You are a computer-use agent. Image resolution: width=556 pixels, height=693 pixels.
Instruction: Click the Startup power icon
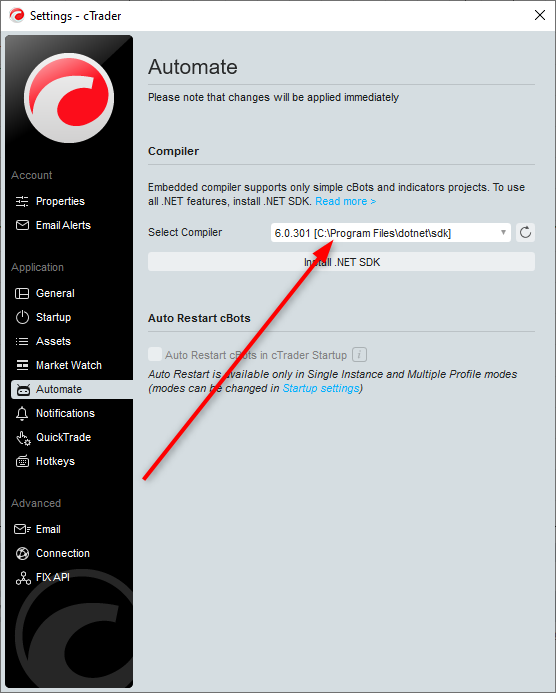[x=22, y=317]
